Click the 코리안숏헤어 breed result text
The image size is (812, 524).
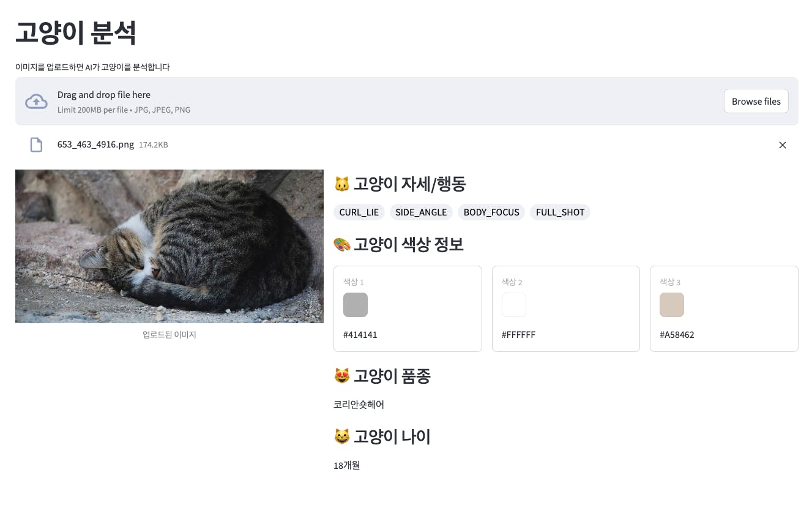tap(359, 405)
